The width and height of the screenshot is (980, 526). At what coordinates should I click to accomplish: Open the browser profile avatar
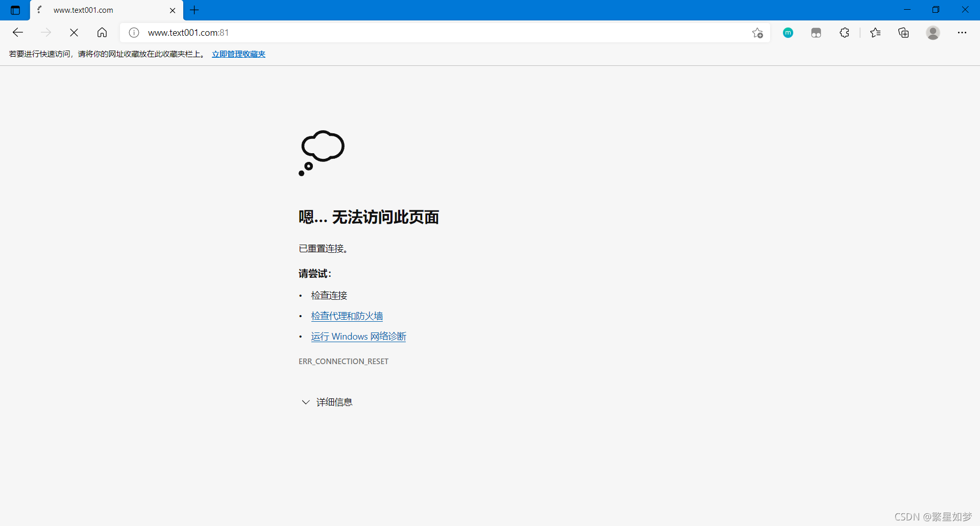pos(933,32)
